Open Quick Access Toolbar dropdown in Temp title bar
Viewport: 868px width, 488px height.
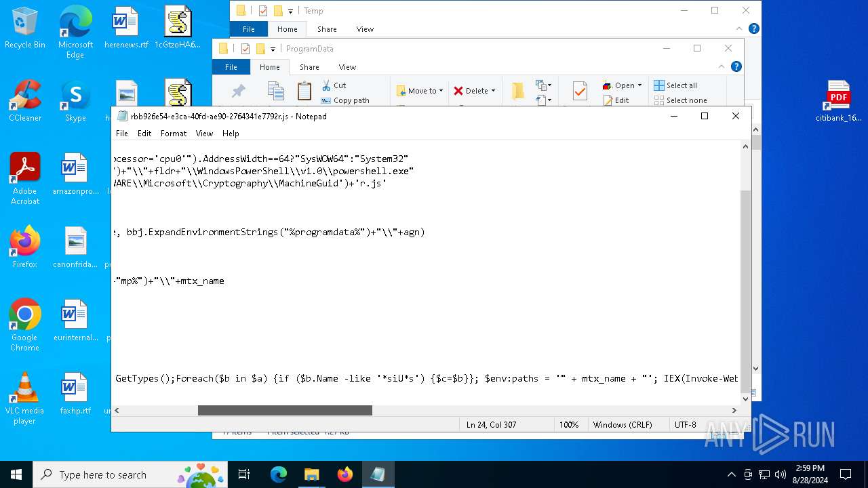[x=290, y=11]
